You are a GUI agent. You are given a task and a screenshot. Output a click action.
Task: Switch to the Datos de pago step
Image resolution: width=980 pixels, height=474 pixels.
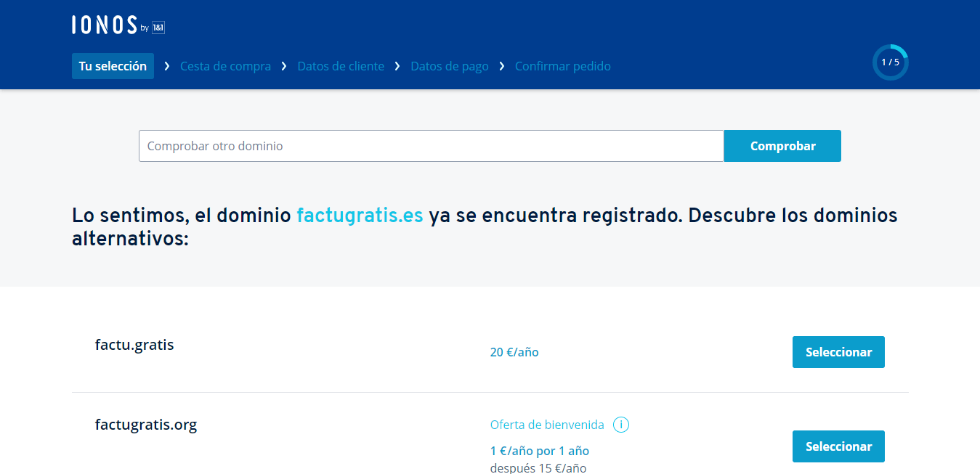pyautogui.click(x=450, y=66)
